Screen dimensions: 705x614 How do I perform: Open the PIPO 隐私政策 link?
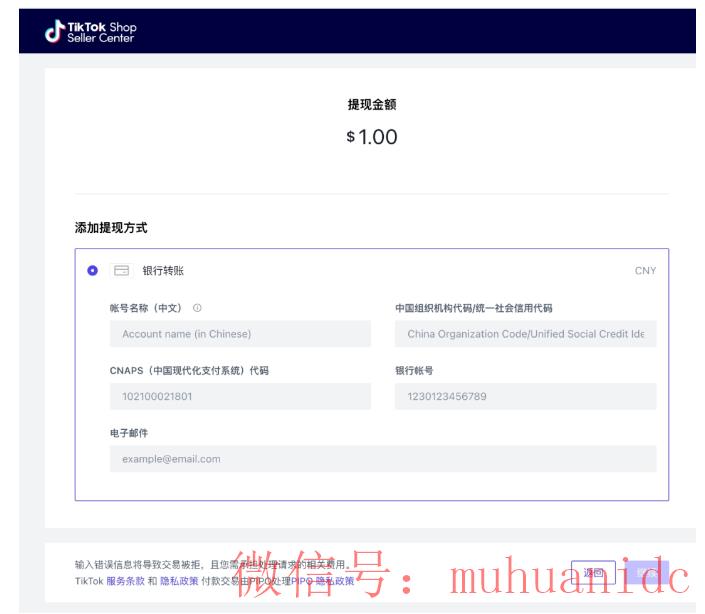[323, 581]
